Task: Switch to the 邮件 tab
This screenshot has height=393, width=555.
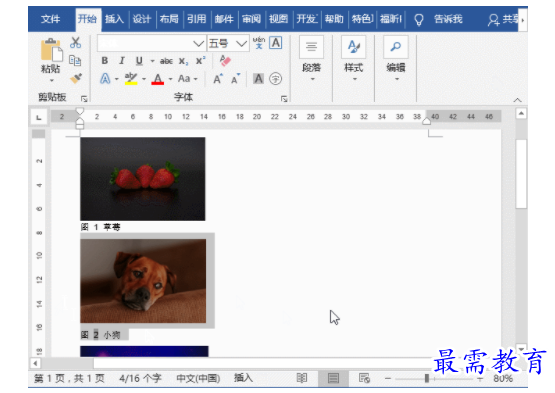Action: coord(224,19)
